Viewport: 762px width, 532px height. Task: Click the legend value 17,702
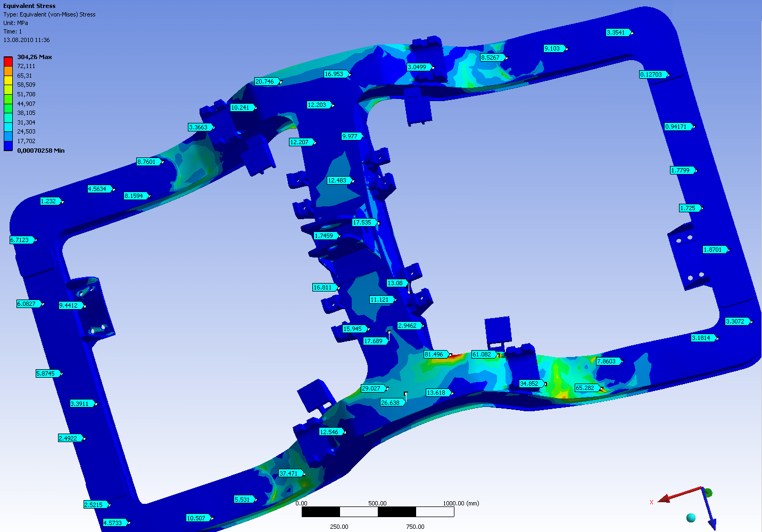tap(26, 141)
